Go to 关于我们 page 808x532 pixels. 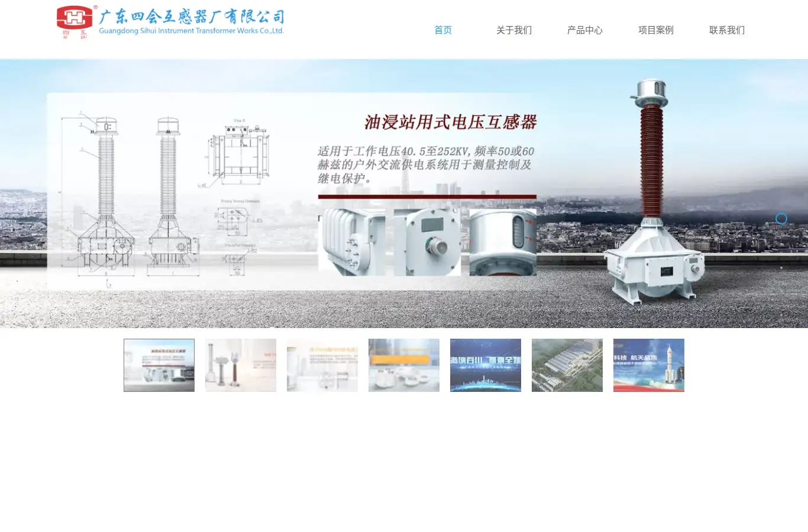(x=514, y=30)
